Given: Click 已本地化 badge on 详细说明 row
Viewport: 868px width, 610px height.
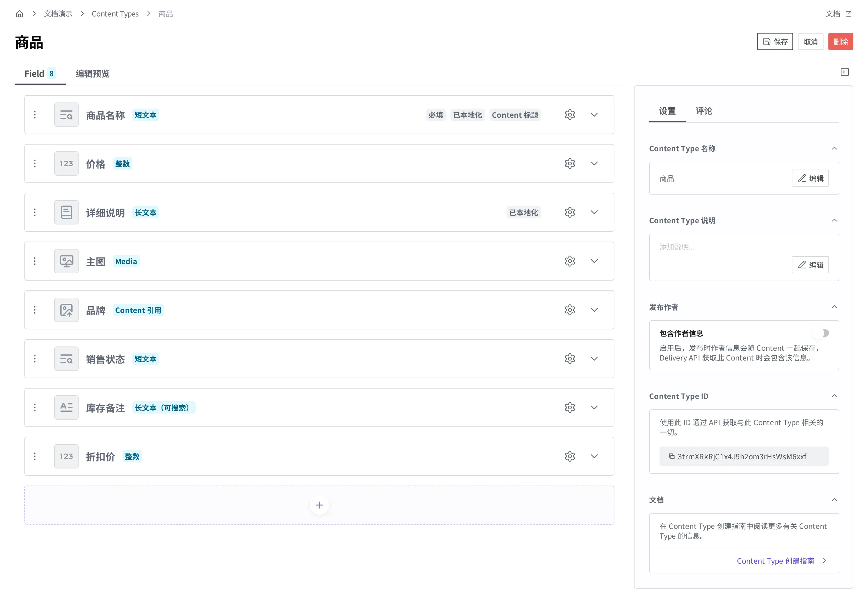Looking at the screenshot, I should (523, 212).
